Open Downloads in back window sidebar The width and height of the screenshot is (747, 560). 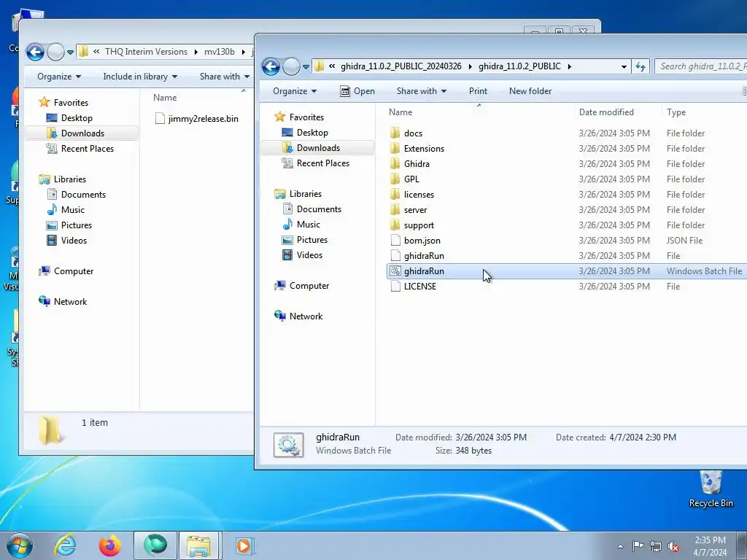[x=82, y=133]
